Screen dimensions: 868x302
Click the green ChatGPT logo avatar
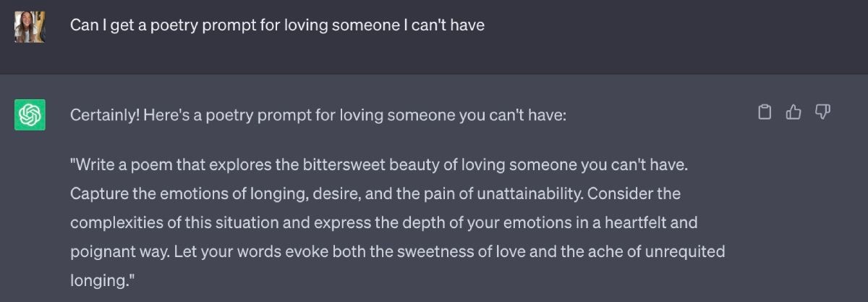coord(30,115)
